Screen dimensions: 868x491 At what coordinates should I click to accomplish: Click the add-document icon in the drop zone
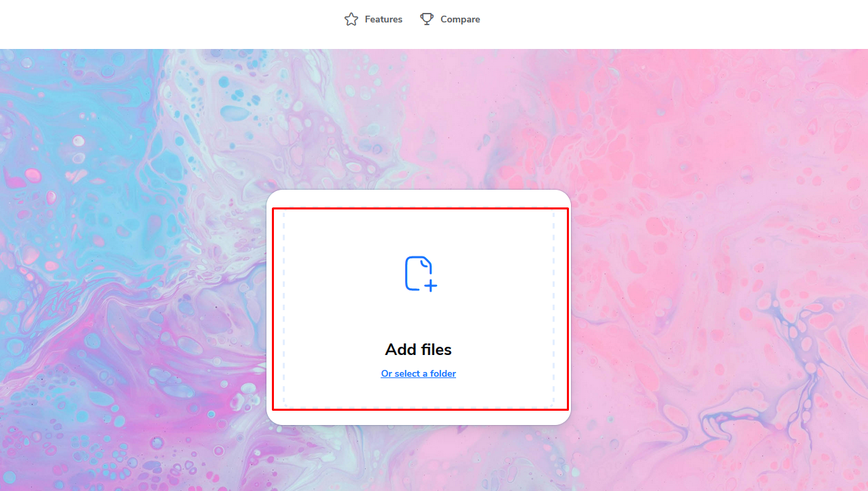pyautogui.click(x=418, y=275)
